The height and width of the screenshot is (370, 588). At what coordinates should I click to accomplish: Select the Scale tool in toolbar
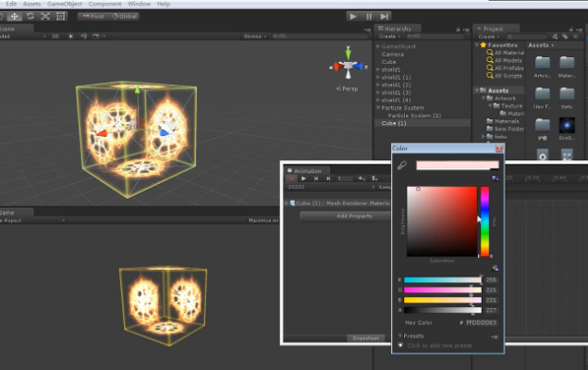pyautogui.click(x=46, y=16)
